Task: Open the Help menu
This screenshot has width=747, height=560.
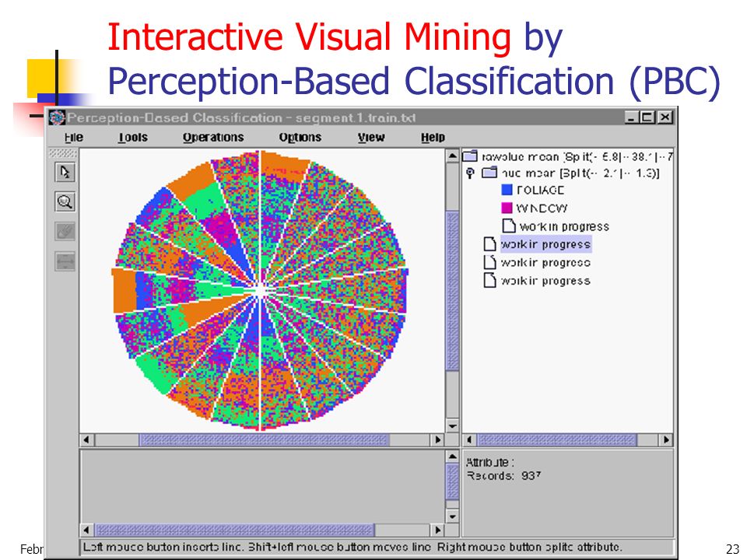Action: pyautogui.click(x=433, y=137)
